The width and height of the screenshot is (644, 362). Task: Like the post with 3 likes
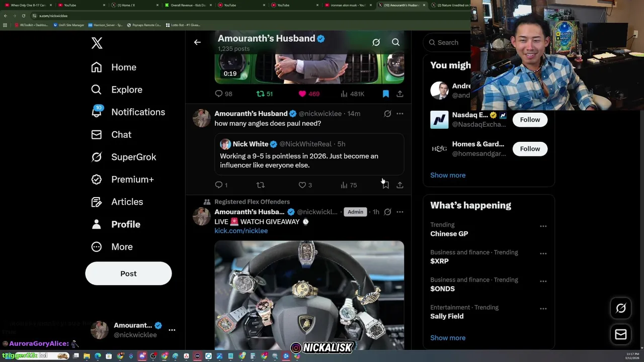[x=305, y=185]
